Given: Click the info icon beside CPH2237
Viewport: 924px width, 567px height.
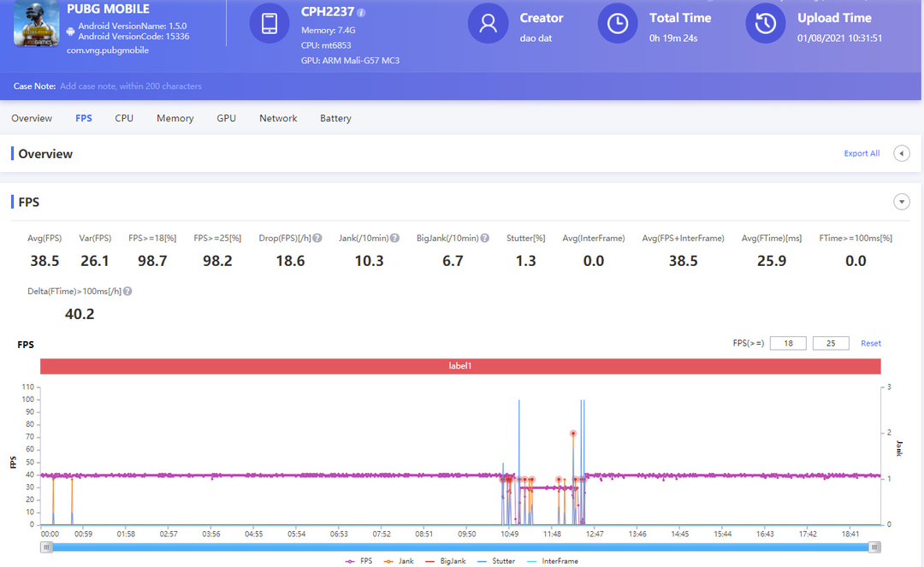Looking at the screenshot, I should coord(361,13).
